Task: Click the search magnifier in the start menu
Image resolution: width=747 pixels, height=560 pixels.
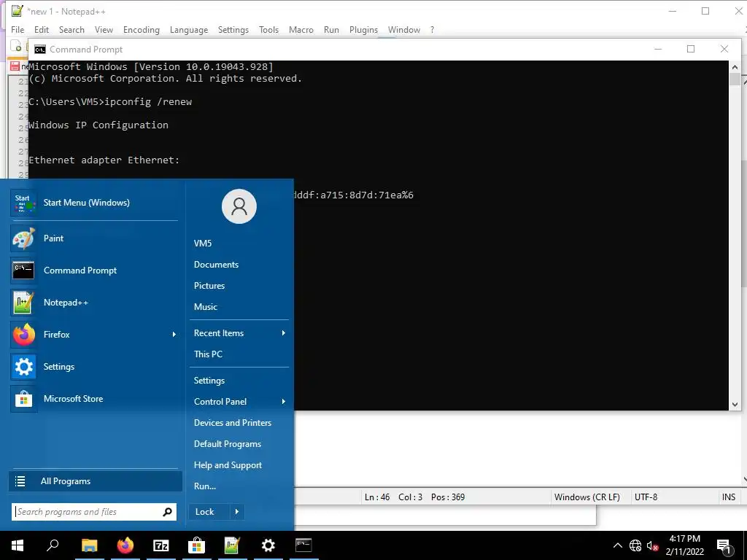Action: point(167,512)
